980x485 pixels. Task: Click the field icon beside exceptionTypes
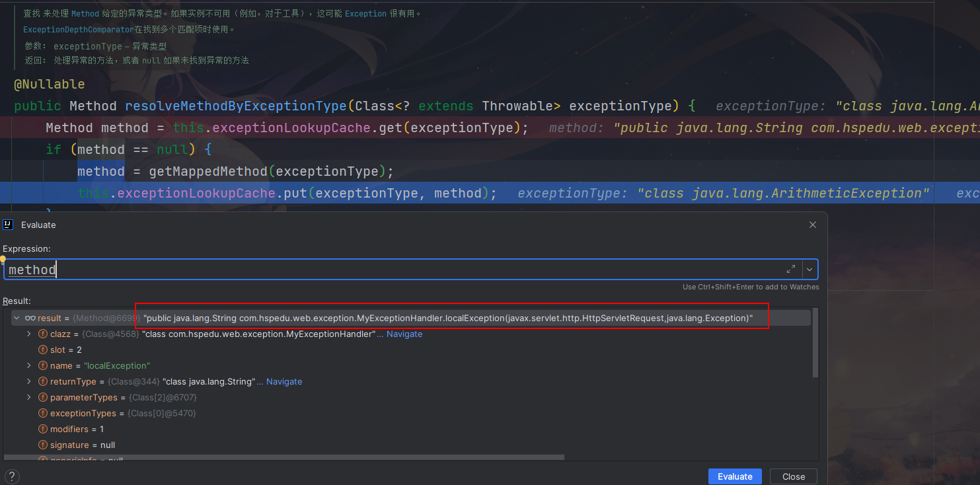43,413
